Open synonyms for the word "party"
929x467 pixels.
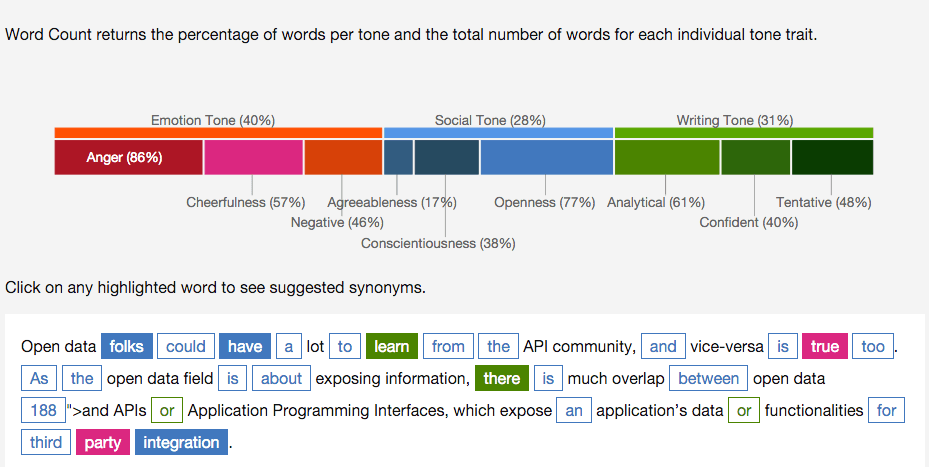coord(102,442)
